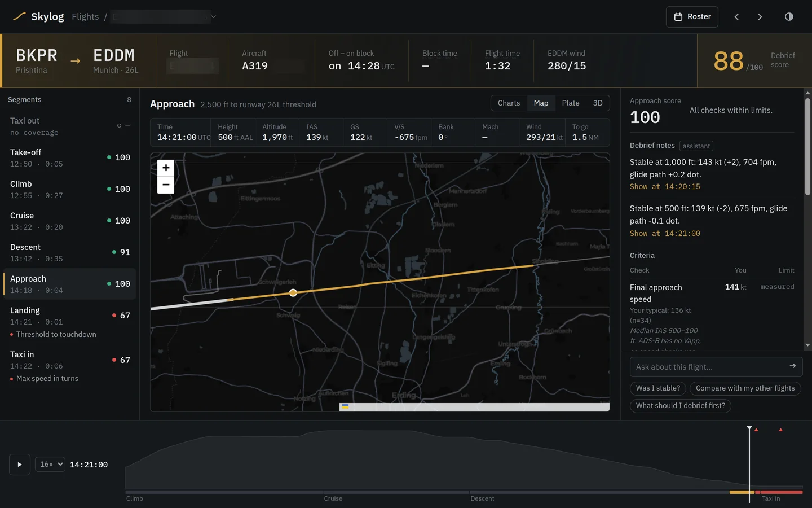Click the Block time label
The width and height of the screenshot is (812, 508).
pyautogui.click(x=440, y=54)
